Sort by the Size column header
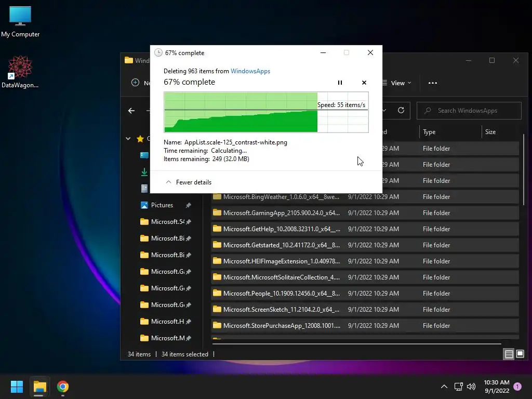This screenshot has width=532, height=399. point(490,132)
